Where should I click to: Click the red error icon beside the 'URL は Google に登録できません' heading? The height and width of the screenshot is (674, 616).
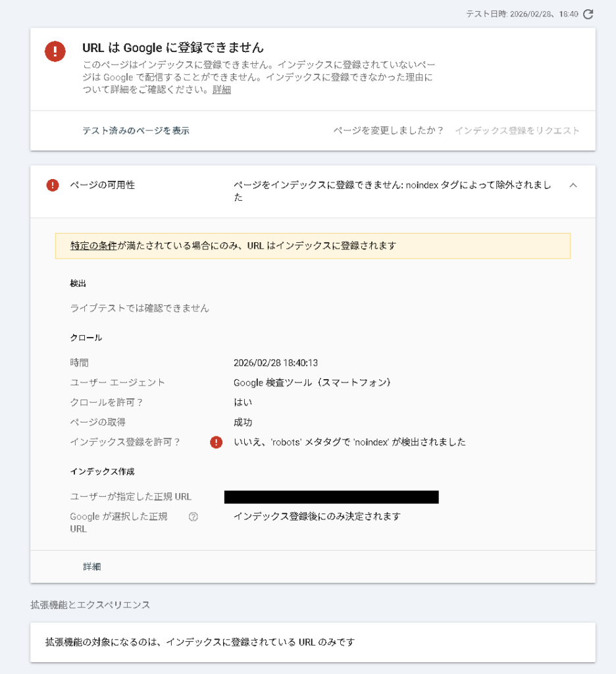pyautogui.click(x=55, y=51)
